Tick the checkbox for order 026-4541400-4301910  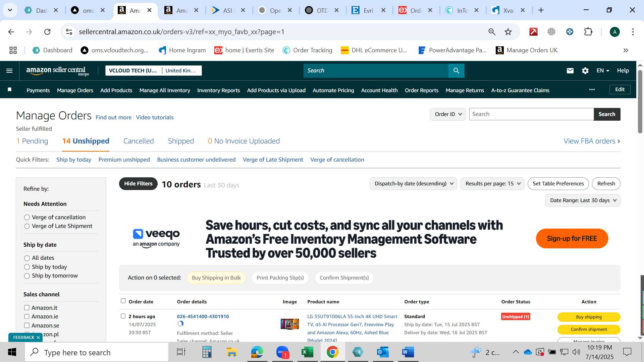pyautogui.click(x=123, y=316)
